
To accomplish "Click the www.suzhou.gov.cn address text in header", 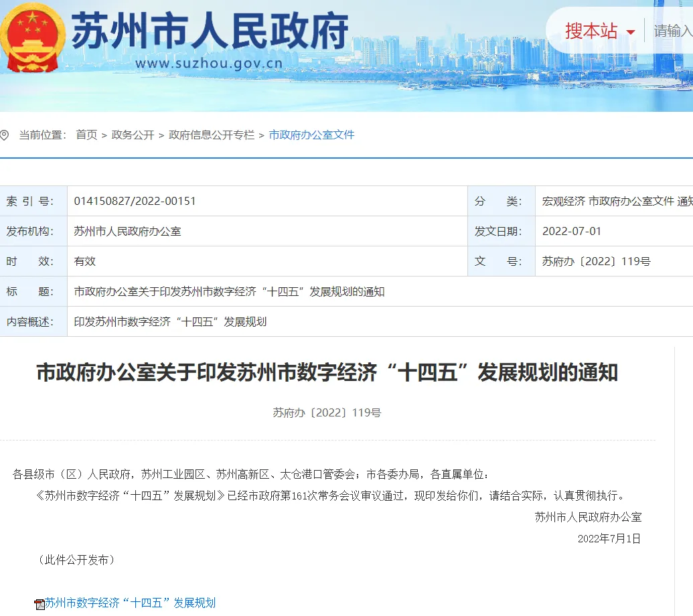I will click(208, 64).
